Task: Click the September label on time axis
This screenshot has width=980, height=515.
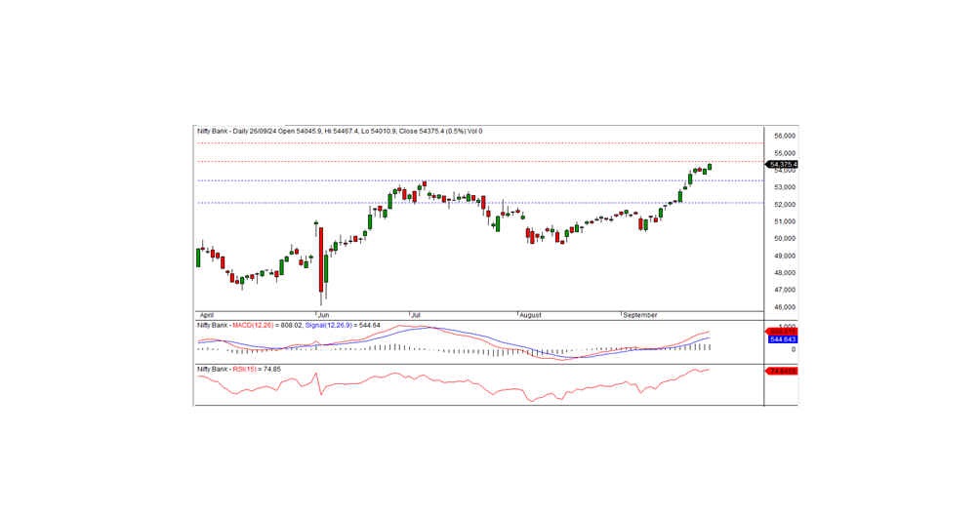Action: click(641, 316)
